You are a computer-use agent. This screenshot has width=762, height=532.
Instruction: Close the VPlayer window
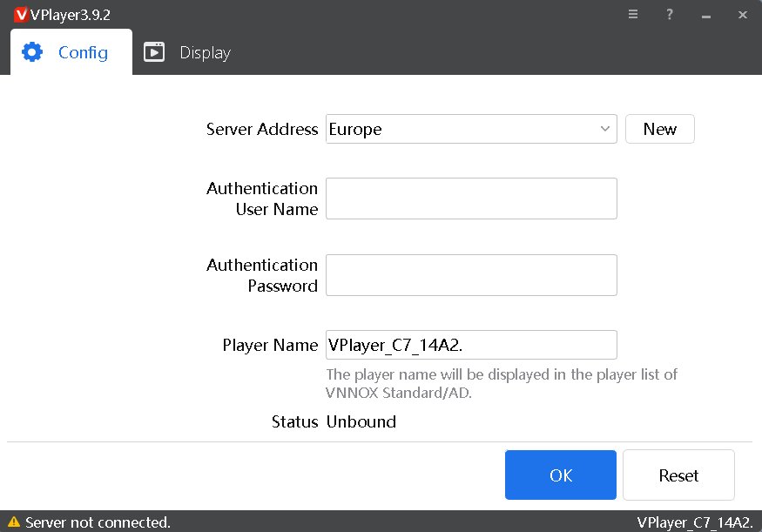click(x=743, y=15)
